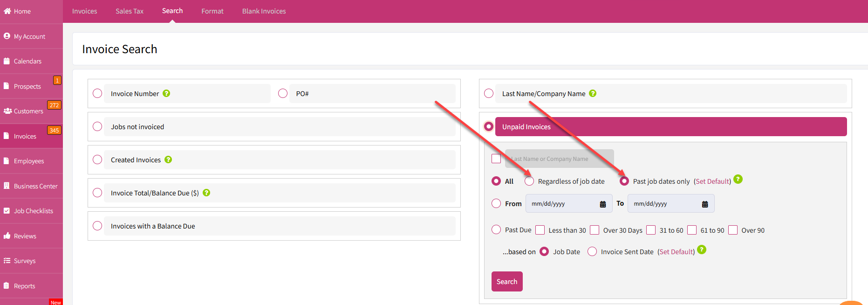Screen dimensions: 868x305
Task: Check the Less than 30 checkbox
Action: tap(540, 230)
